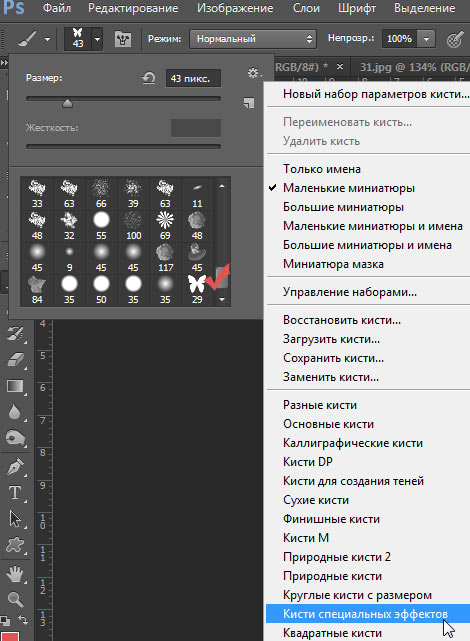The height and width of the screenshot is (641, 470).
Task: Expand the opacity 100% dropdown arrow
Action: point(426,39)
